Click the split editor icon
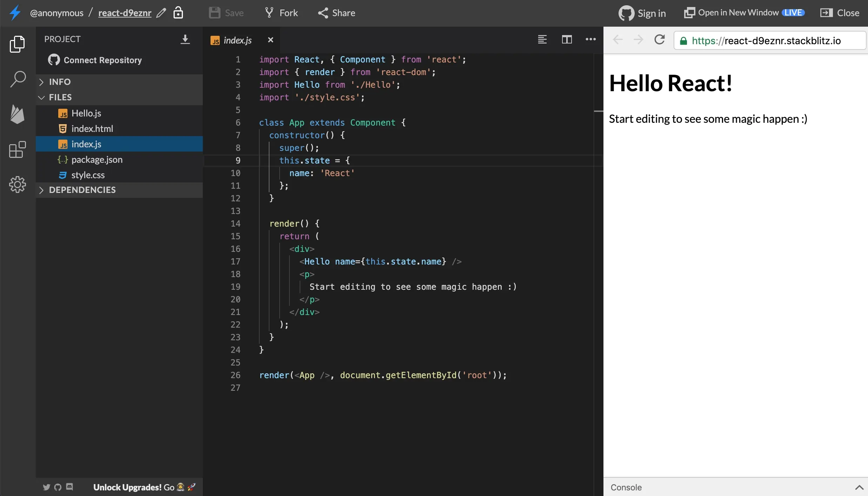The image size is (868, 496). click(x=567, y=39)
